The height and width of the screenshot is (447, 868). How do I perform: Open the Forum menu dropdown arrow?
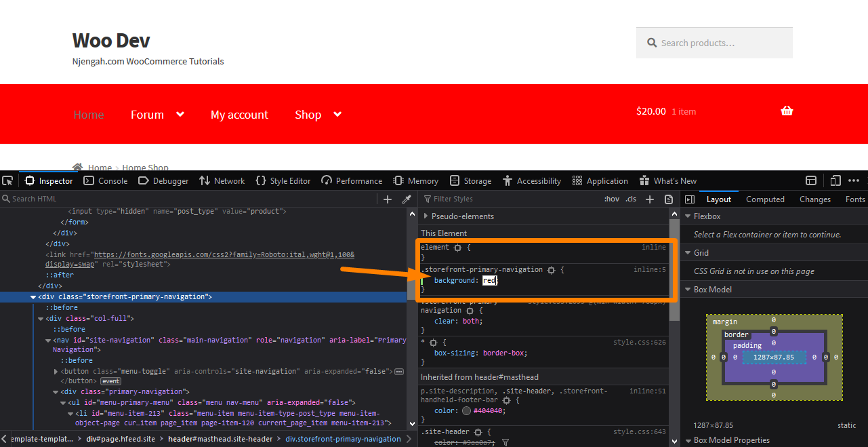pyautogui.click(x=180, y=114)
